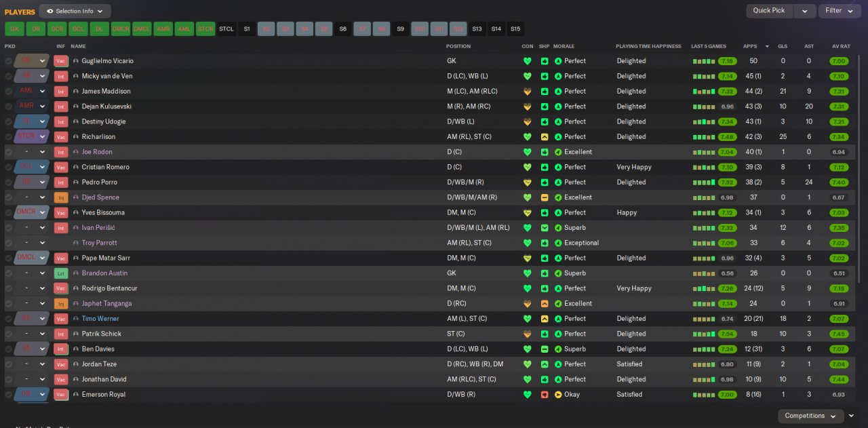Toggle picked checkmark for Guglielmo Vicario

[x=8, y=61]
